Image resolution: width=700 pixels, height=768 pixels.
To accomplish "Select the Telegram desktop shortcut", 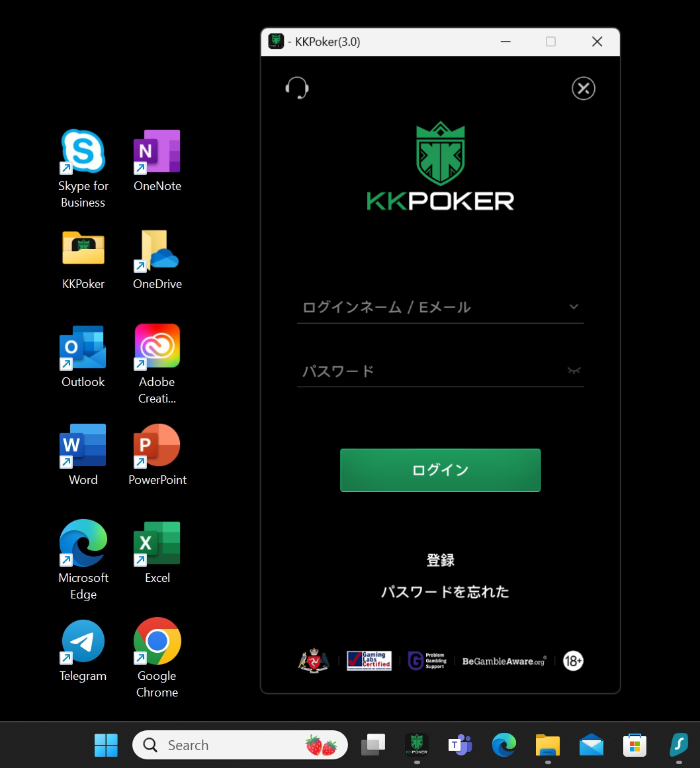I will click(x=83, y=650).
